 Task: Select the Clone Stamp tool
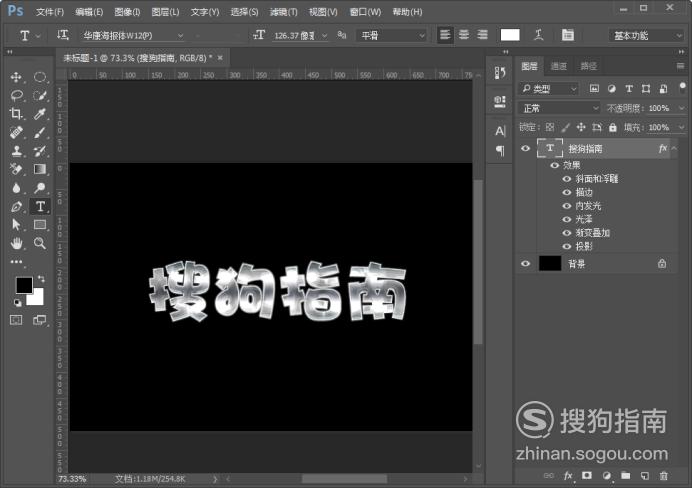click(16, 151)
